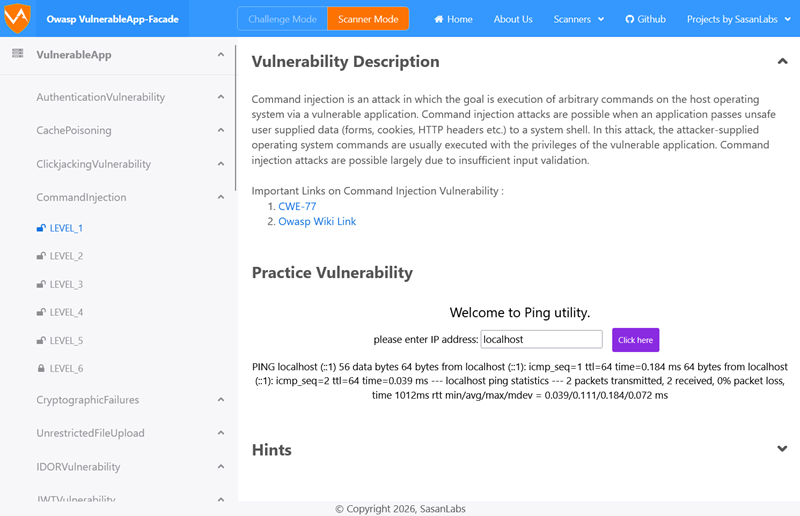Click the Home house icon in navbar
The image size is (800, 516).
pos(439,19)
